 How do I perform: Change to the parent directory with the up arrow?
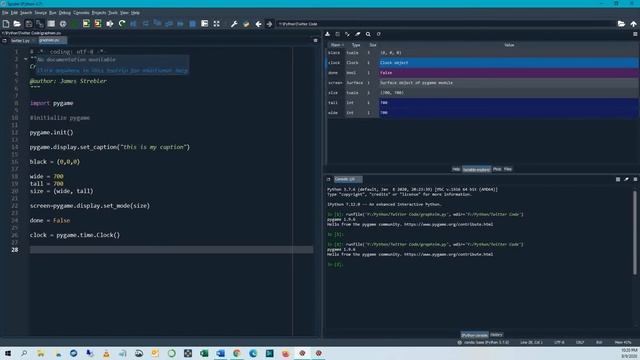coord(633,24)
